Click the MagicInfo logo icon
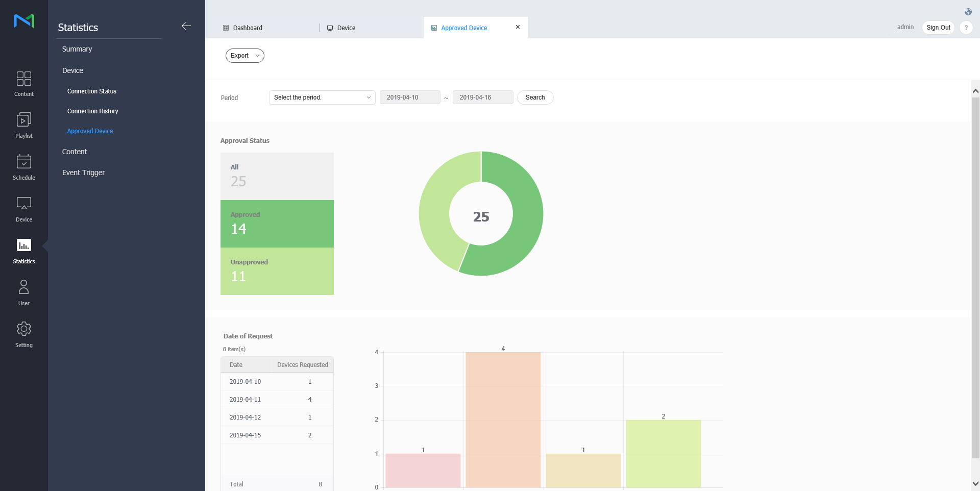This screenshot has width=980, height=491. click(24, 21)
